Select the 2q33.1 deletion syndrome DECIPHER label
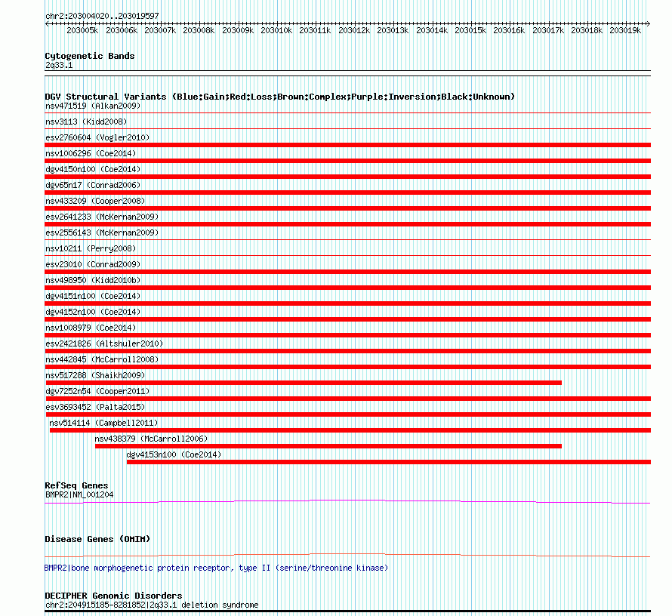Screen dimensions: 672x616 152,605
